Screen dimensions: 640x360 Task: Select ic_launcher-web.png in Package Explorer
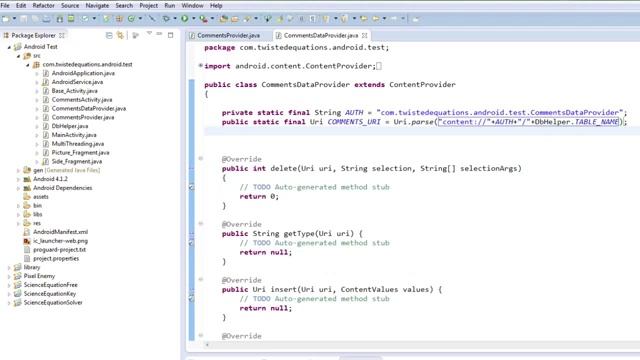tap(60, 241)
